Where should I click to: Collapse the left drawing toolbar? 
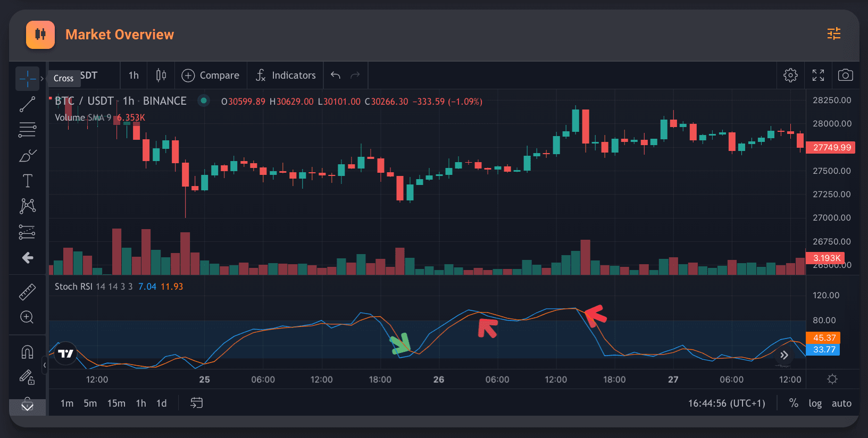(x=45, y=365)
